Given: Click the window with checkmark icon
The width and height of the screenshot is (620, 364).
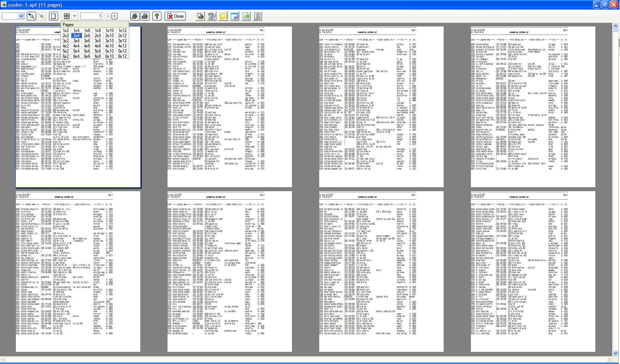Looking at the screenshot, I should [235, 16].
